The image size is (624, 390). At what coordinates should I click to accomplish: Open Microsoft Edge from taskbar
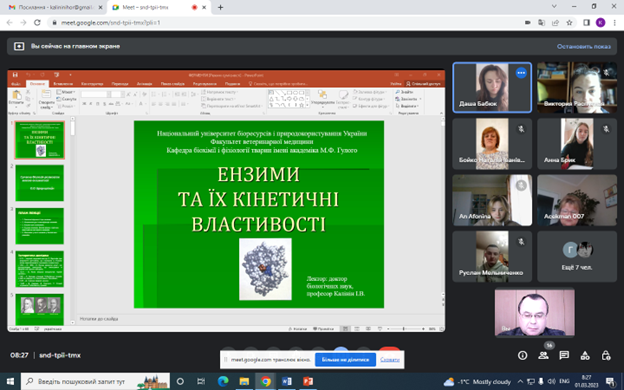coord(223,381)
